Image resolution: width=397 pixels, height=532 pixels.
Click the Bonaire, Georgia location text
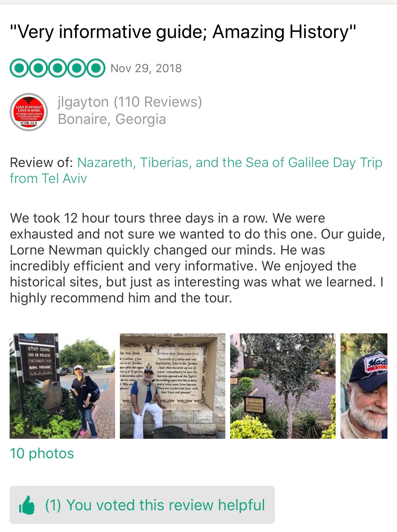click(x=112, y=119)
